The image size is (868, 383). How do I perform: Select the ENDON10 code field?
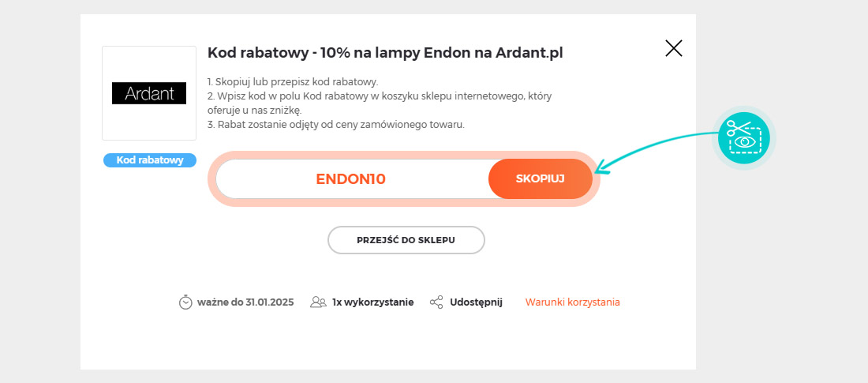(x=351, y=179)
